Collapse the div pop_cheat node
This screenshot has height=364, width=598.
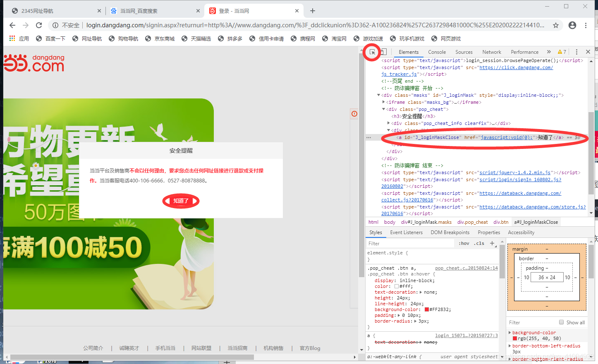pyautogui.click(x=383, y=109)
